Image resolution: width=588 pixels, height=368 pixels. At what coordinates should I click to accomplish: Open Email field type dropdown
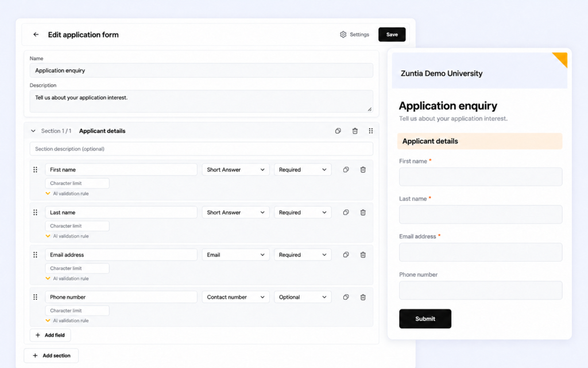235,255
